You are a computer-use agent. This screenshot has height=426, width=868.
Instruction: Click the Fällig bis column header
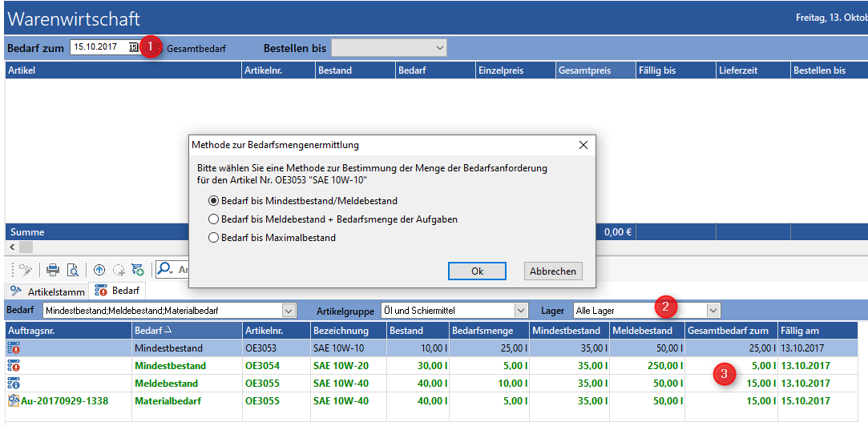tap(676, 70)
